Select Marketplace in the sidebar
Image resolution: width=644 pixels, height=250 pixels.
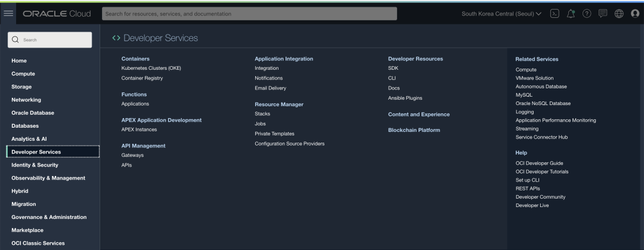pyautogui.click(x=27, y=230)
